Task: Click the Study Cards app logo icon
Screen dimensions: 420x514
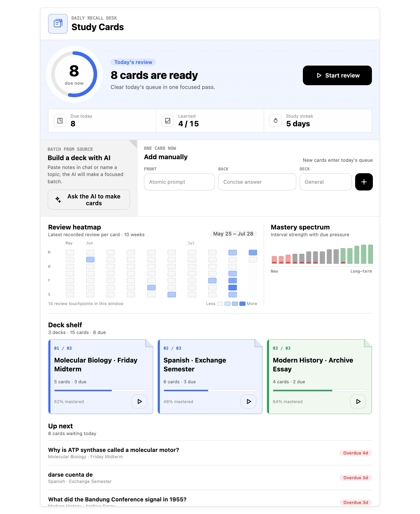Action: 58,24
